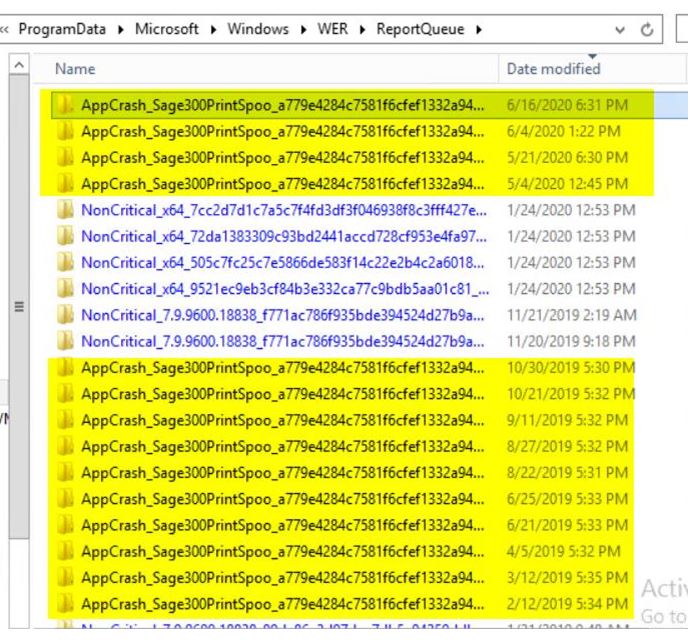Go to Windows in the address bar
Viewport: 691px width, 642px height.
(258, 29)
